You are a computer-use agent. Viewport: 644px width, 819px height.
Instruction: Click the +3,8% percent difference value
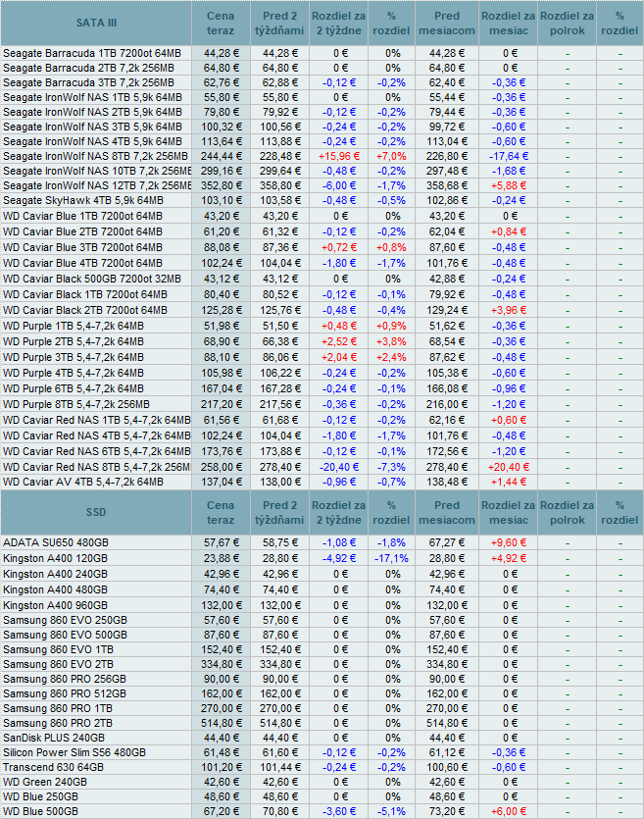coord(391,341)
